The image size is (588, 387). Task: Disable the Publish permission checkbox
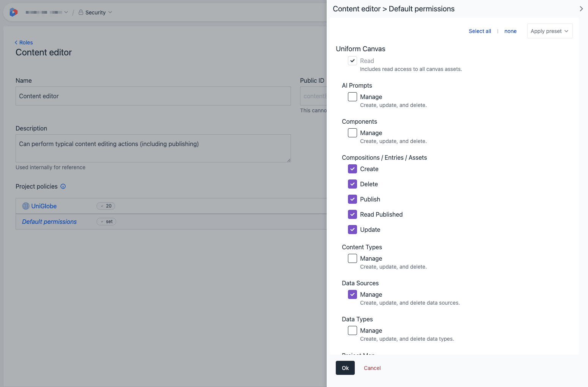point(352,199)
